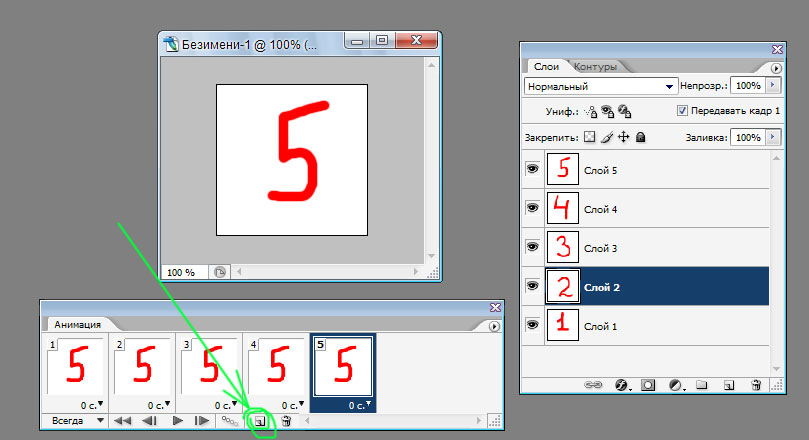
Task: Open the Нормальный blend mode dropdown
Action: (x=601, y=86)
